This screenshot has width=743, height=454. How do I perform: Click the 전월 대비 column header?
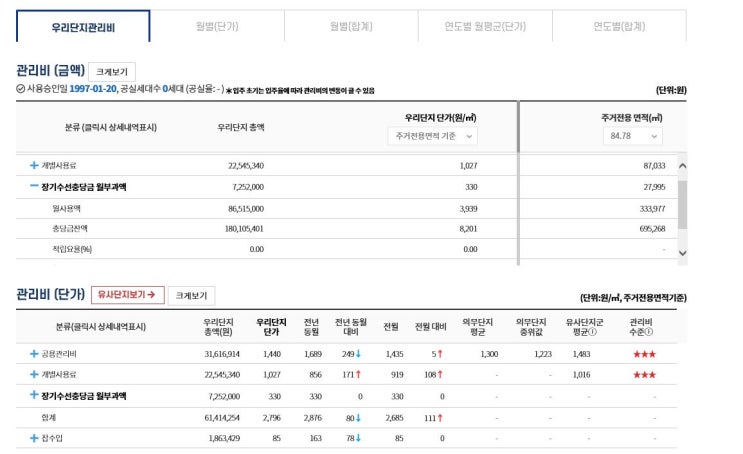click(x=430, y=327)
